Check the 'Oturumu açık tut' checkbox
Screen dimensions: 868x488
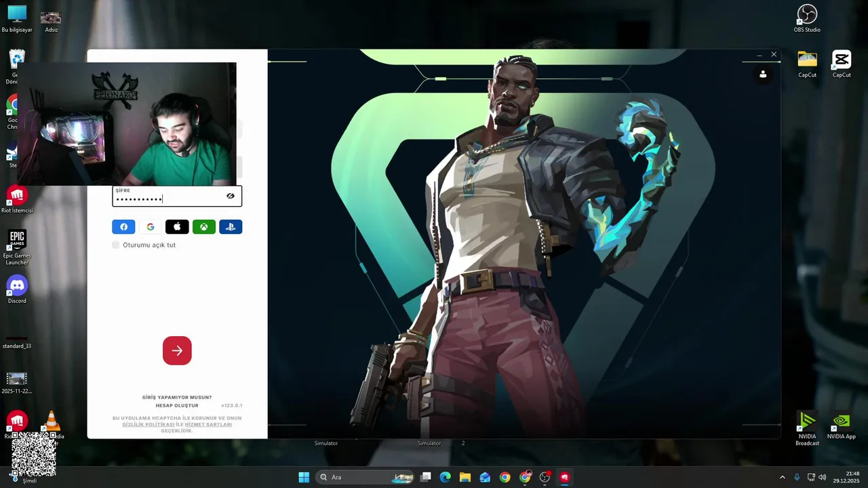pos(115,245)
